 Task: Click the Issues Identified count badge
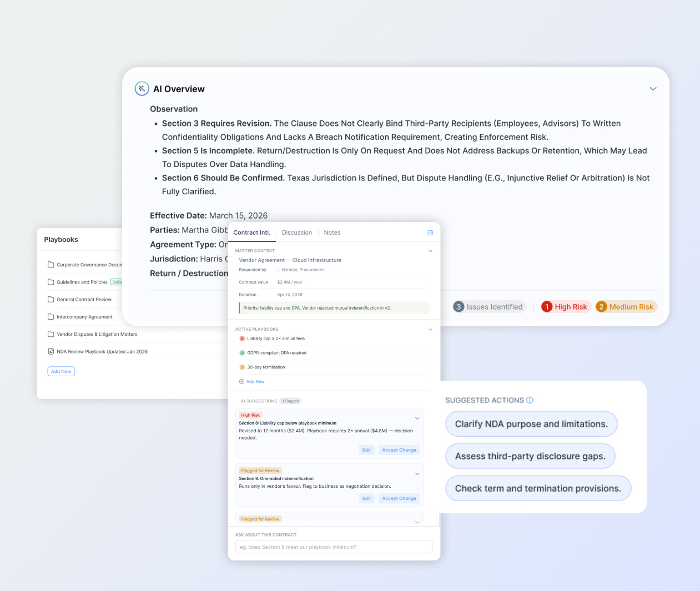489,307
